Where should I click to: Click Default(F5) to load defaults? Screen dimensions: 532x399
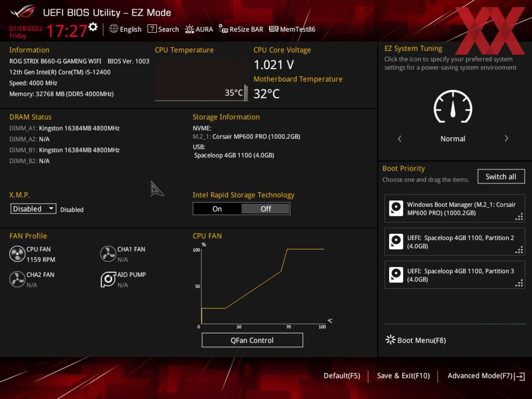pos(342,376)
